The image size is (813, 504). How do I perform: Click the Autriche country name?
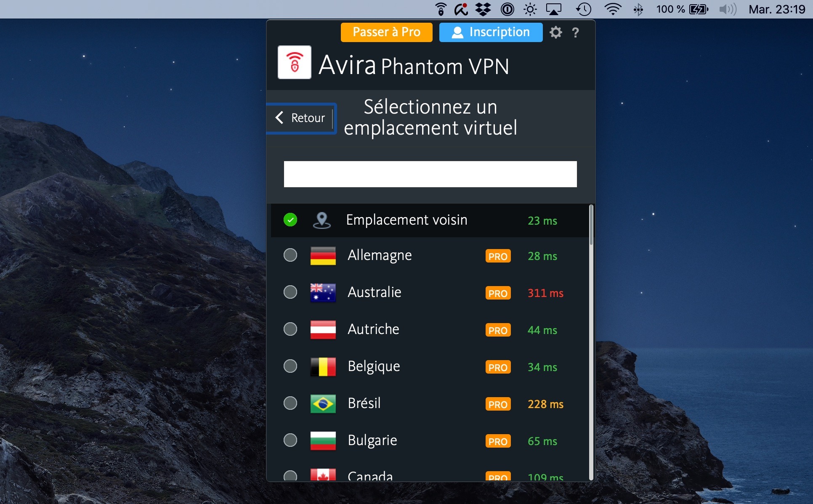pyautogui.click(x=373, y=329)
